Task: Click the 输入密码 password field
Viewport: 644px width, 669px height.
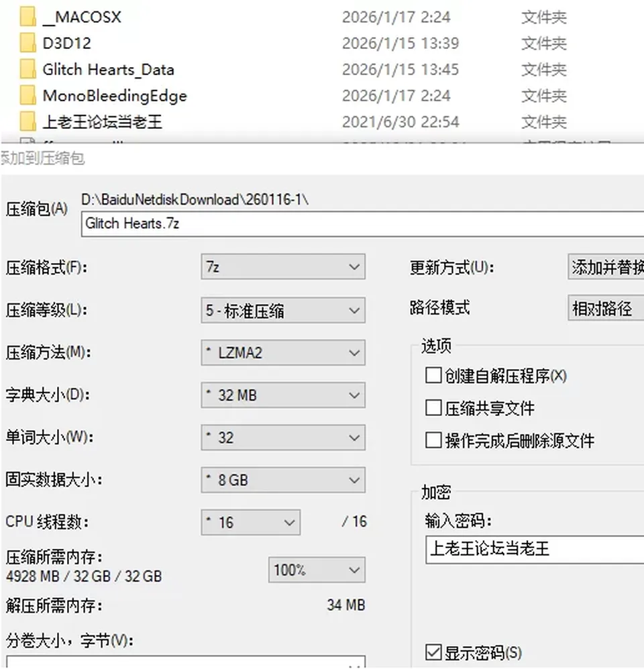Action: pyautogui.click(x=535, y=550)
